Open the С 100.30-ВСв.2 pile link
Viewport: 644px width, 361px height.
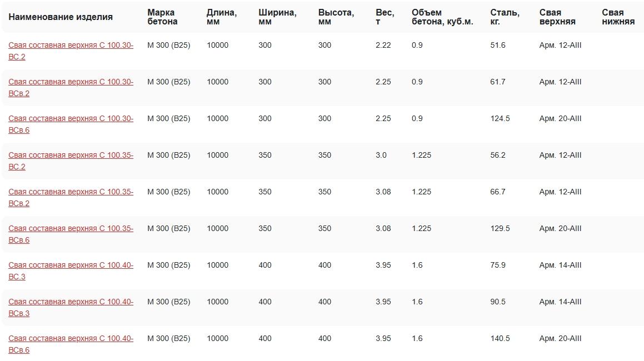click(71, 82)
